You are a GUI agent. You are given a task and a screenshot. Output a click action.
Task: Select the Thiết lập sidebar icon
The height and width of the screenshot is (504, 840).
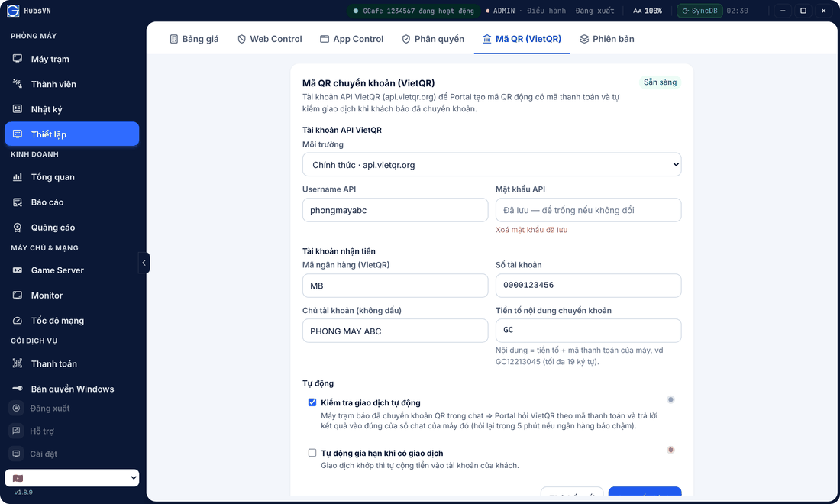tap(17, 134)
